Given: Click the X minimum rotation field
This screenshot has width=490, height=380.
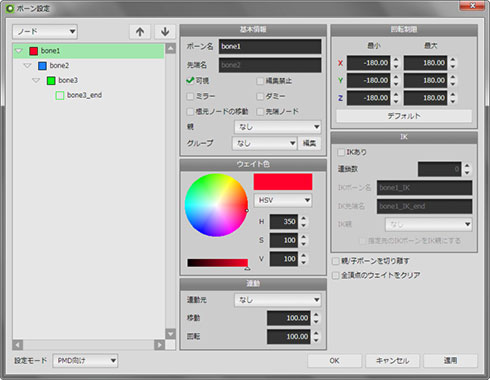Looking at the screenshot, I should tap(369, 63).
